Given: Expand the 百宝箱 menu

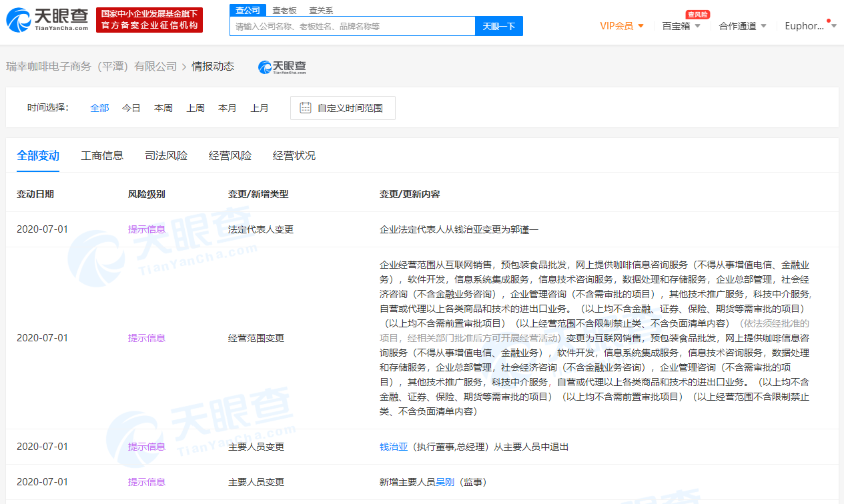Looking at the screenshot, I should pos(681,26).
